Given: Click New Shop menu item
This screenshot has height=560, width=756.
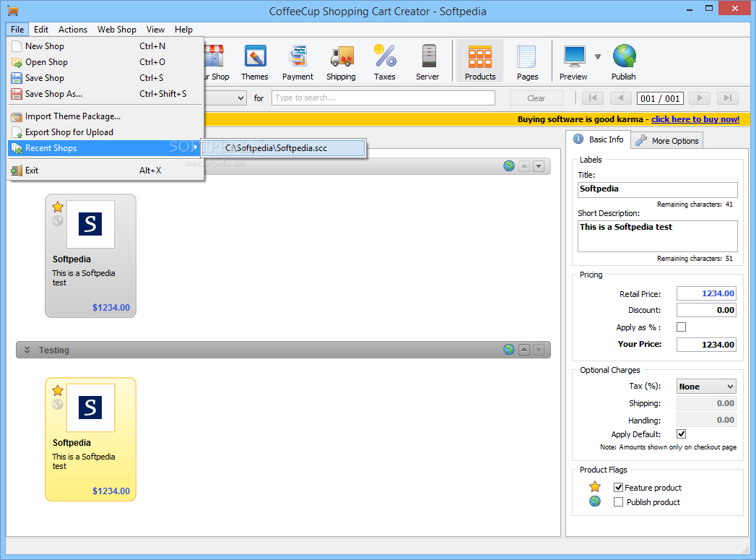Looking at the screenshot, I should point(105,46).
